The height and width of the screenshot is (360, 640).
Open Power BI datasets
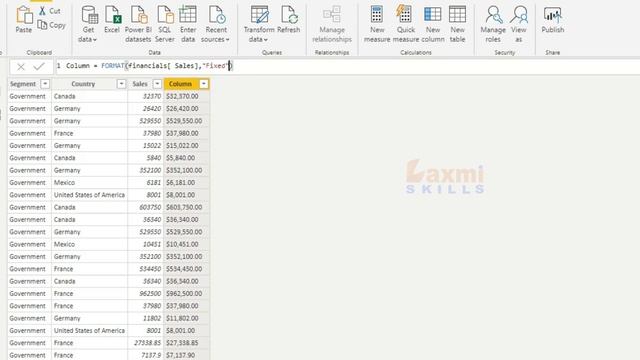click(x=138, y=24)
